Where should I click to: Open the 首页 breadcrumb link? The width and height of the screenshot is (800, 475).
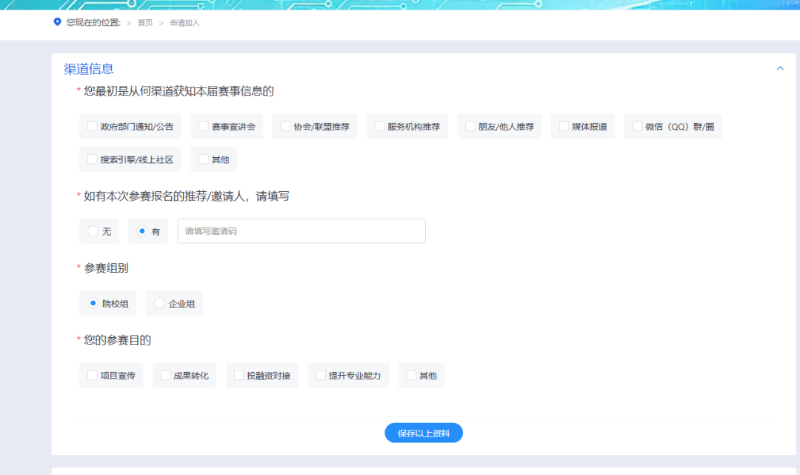[x=145, y=22]
